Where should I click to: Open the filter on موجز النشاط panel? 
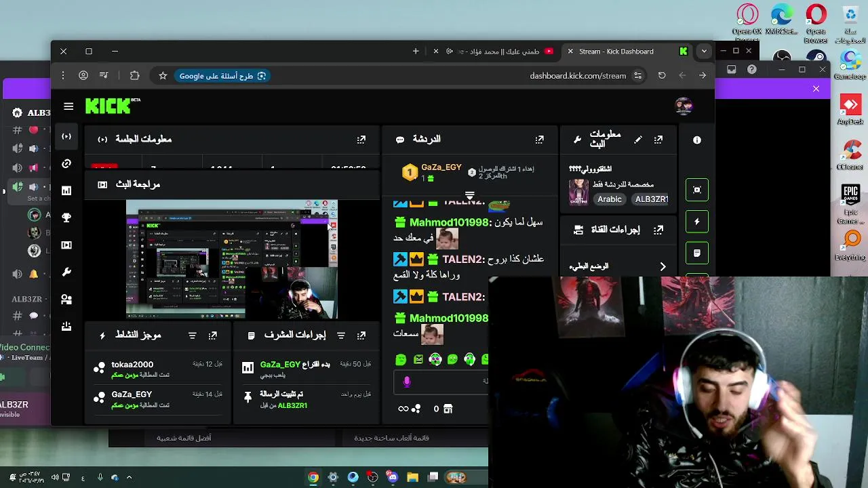(x=193, y=335)
